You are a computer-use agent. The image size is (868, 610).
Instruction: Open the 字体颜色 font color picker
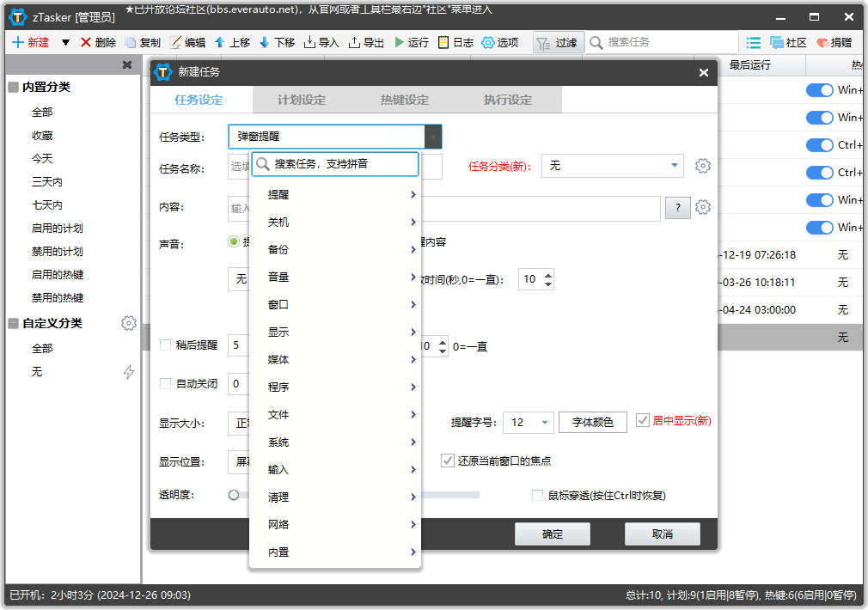(x=592, y=421)
